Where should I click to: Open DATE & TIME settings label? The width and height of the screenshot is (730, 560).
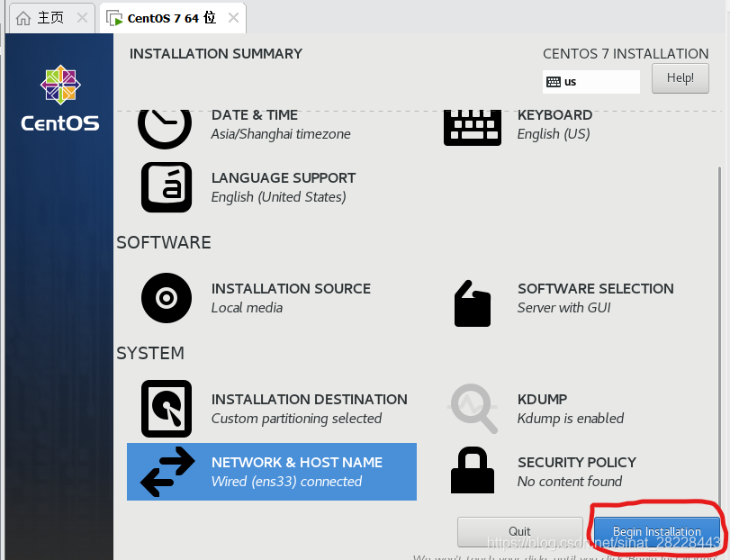[255, 115]
